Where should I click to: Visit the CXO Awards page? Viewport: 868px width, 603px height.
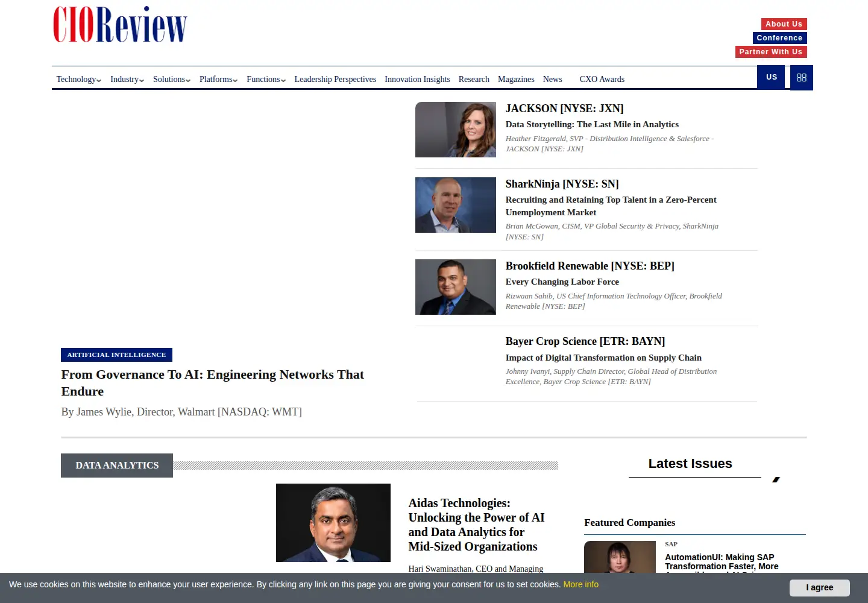click(602, 79)
